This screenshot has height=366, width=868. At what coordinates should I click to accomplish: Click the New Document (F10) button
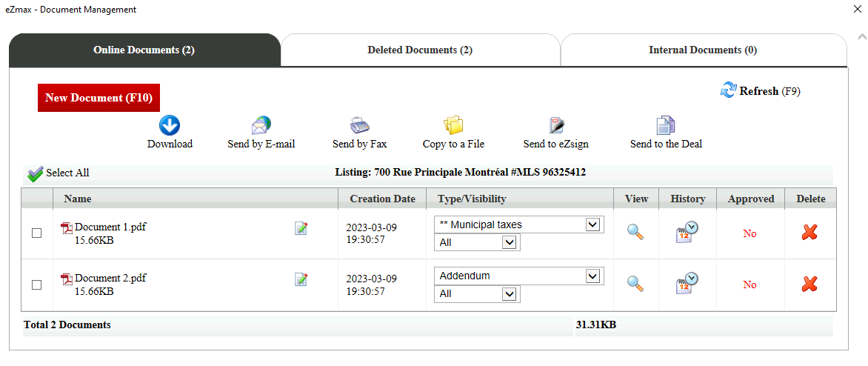(x=99, y=98)
